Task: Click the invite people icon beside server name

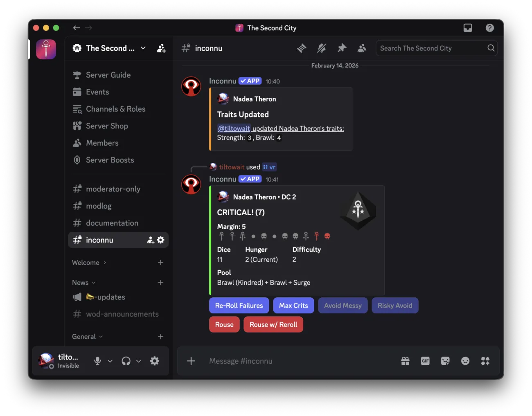Action: 161,48
